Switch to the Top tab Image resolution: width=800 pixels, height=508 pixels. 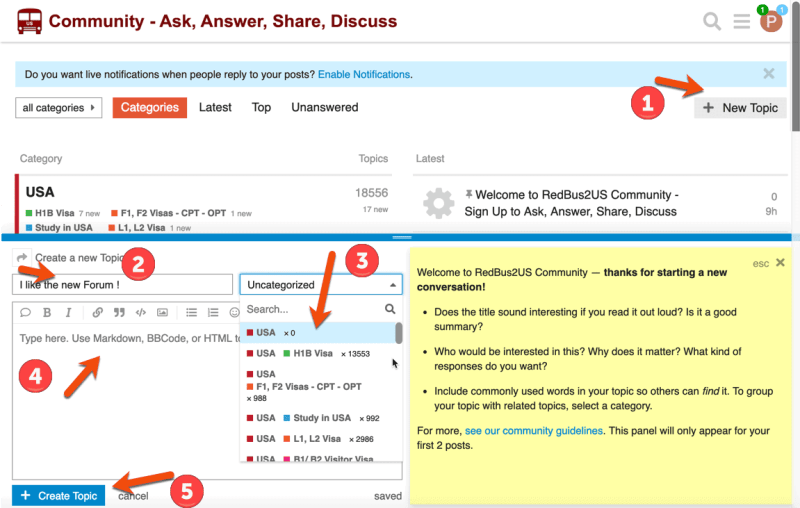pyautogui.click(x=261, y=108)
